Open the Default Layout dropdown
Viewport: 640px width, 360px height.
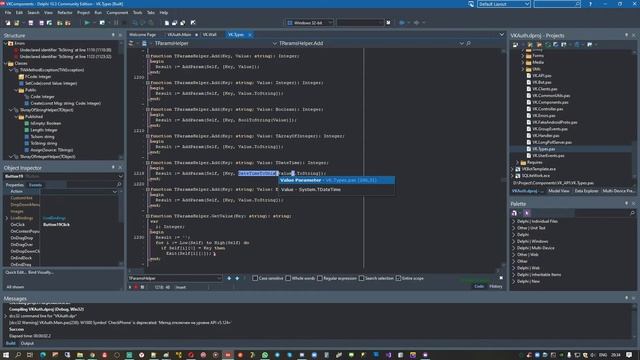click(x=504, y=4)
